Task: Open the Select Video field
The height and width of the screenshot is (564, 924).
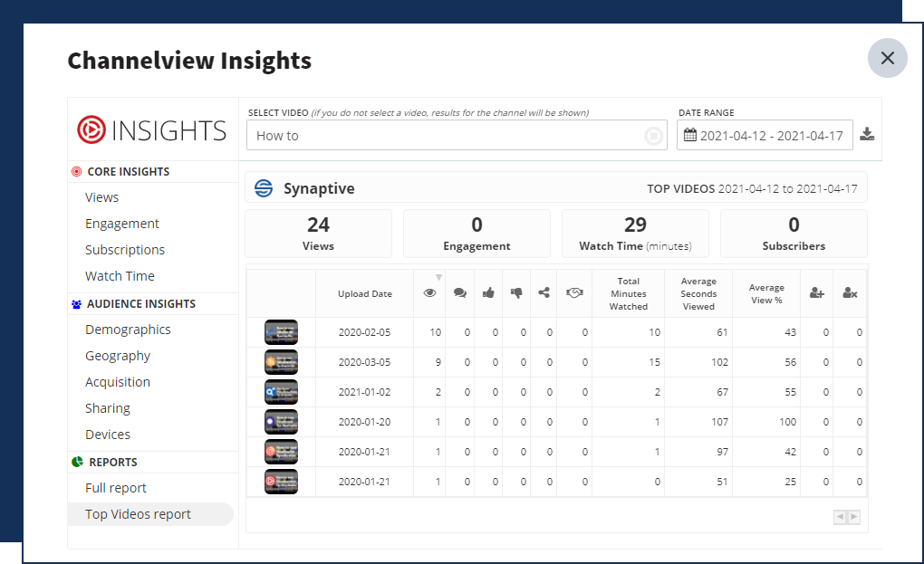Action: [457, 136]
